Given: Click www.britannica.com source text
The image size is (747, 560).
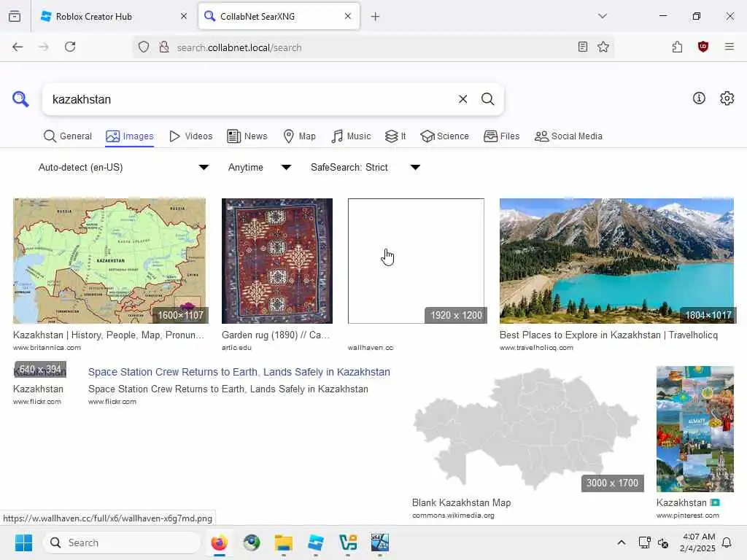Looking at the screenshot, I should 47,348.
